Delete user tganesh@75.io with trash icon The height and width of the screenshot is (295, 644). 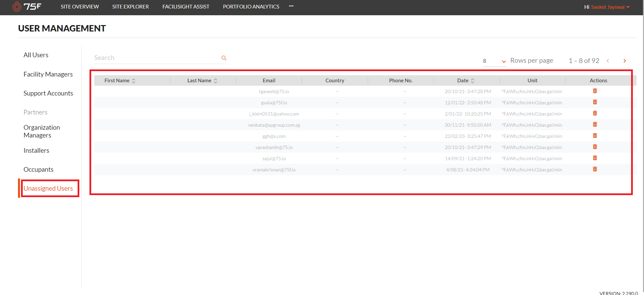(595, 91)
